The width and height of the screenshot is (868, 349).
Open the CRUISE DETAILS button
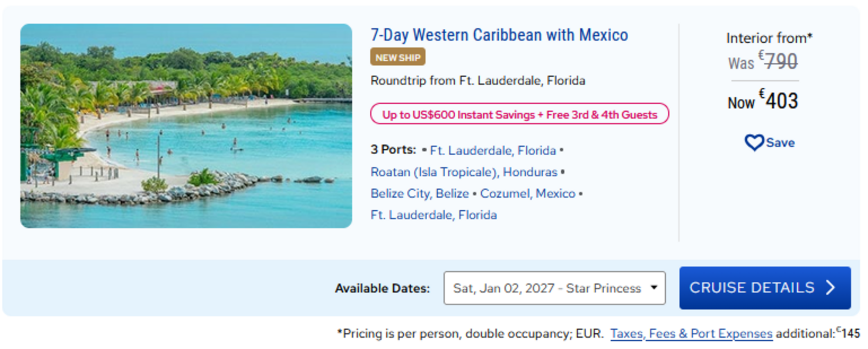765,288
